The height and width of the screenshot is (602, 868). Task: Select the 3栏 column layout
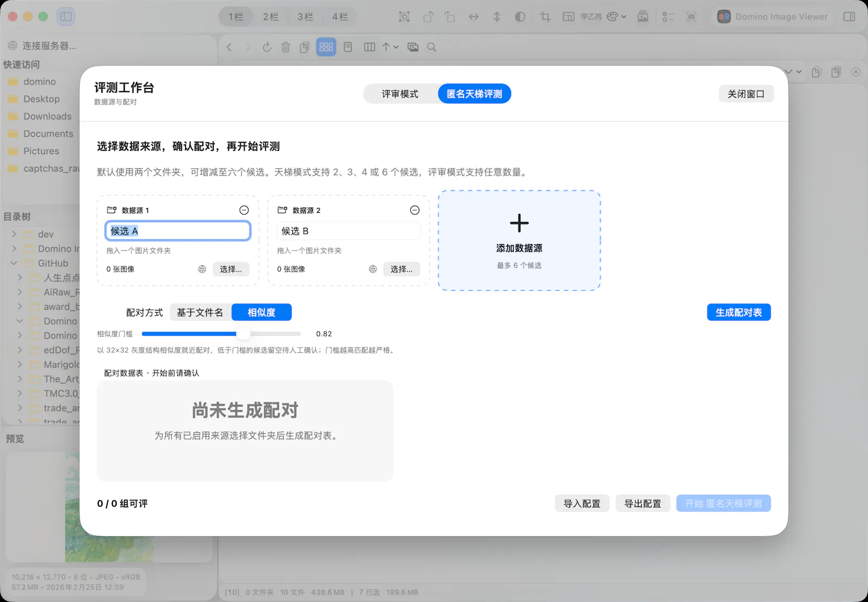pyautogui.click(x=305, y=17)
